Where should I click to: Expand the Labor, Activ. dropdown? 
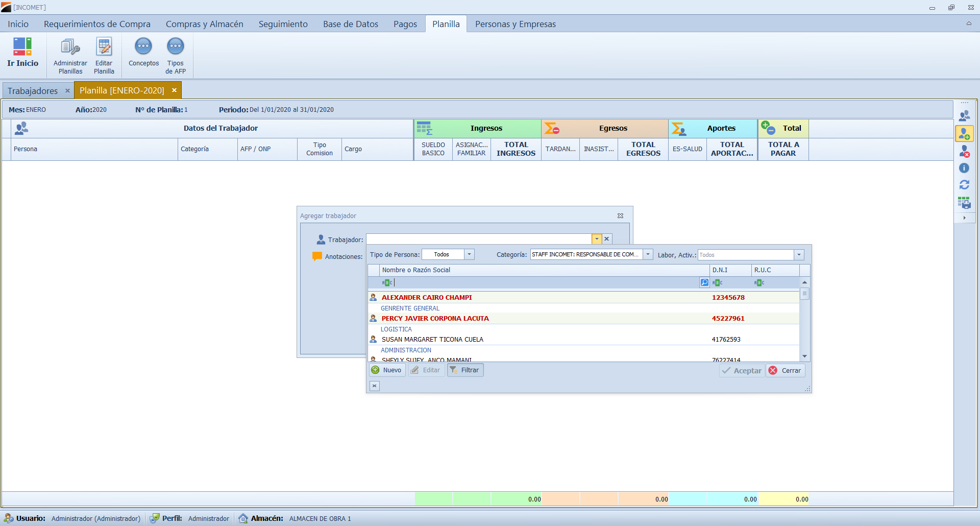(x=799, y=255)
